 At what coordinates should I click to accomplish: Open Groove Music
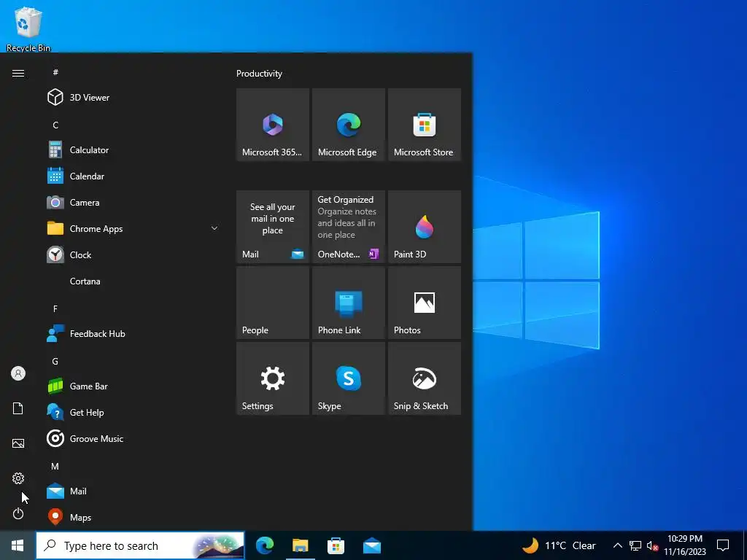pyautogui.click(x=132, y=438)
